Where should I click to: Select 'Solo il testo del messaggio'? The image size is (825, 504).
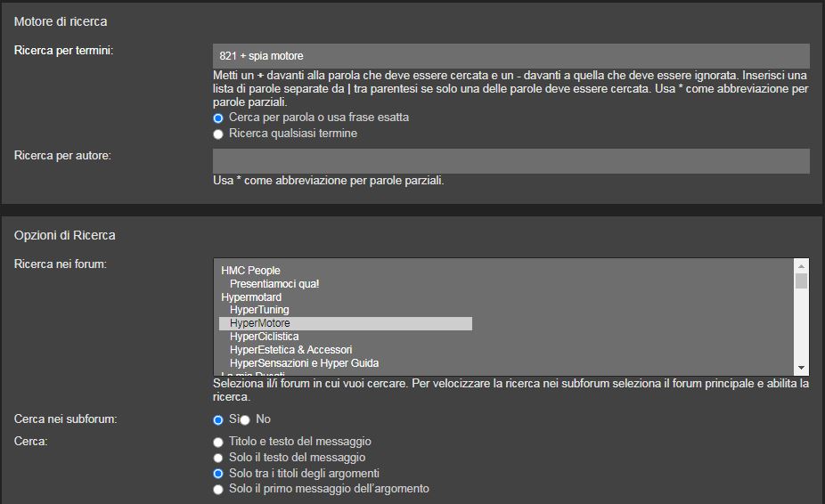coord(218,458)
